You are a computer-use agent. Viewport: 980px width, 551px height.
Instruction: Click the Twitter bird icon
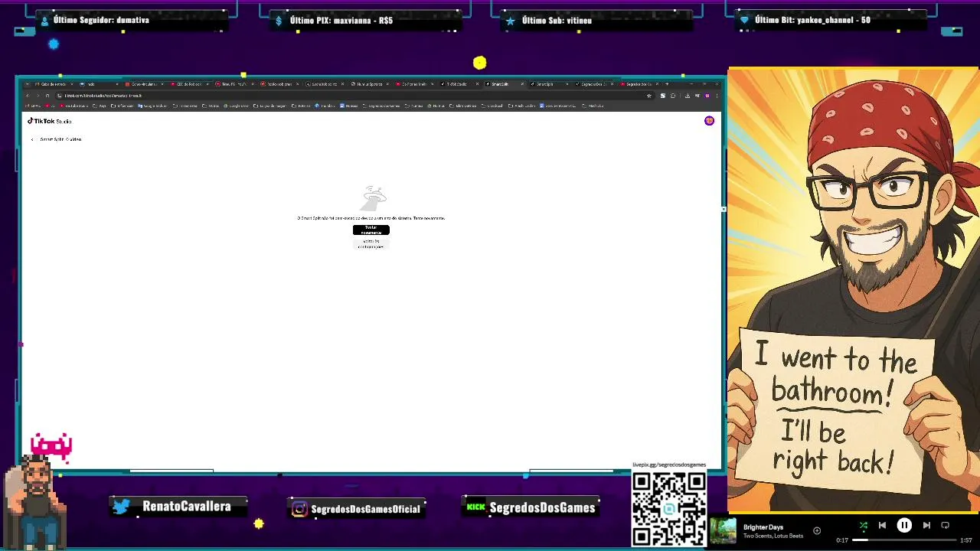122,507
